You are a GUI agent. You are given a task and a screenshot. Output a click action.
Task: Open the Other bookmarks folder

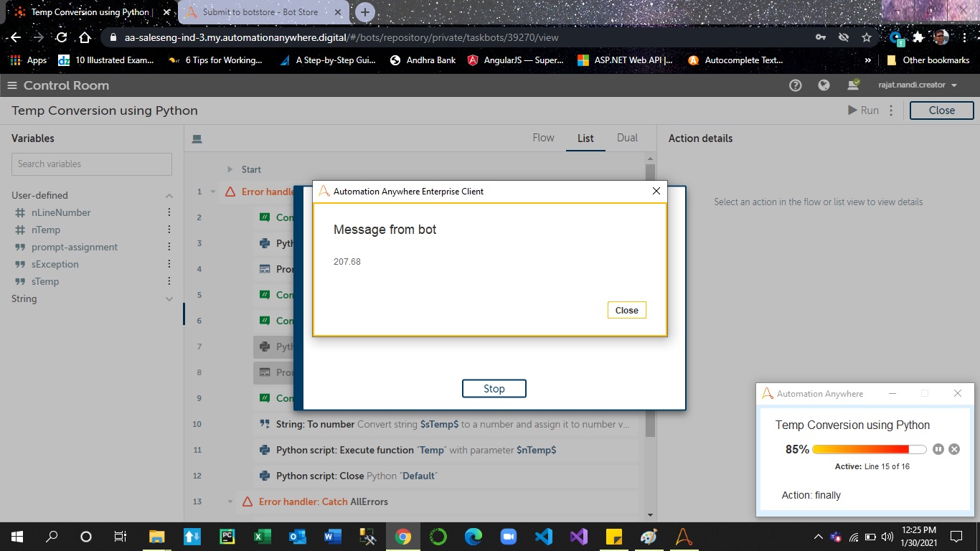pos(929,60)
